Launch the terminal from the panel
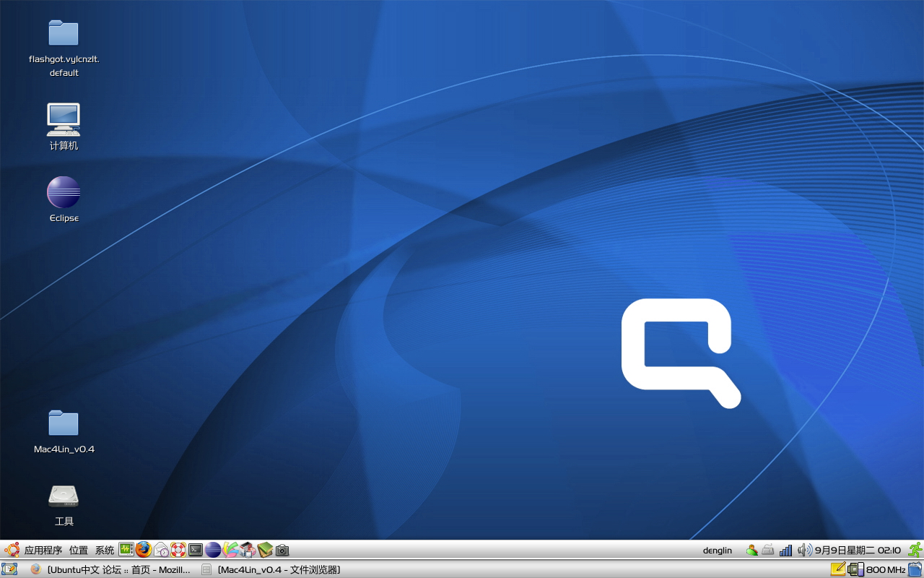The width and height of the screenshot is (924, 578). [196, 550]
